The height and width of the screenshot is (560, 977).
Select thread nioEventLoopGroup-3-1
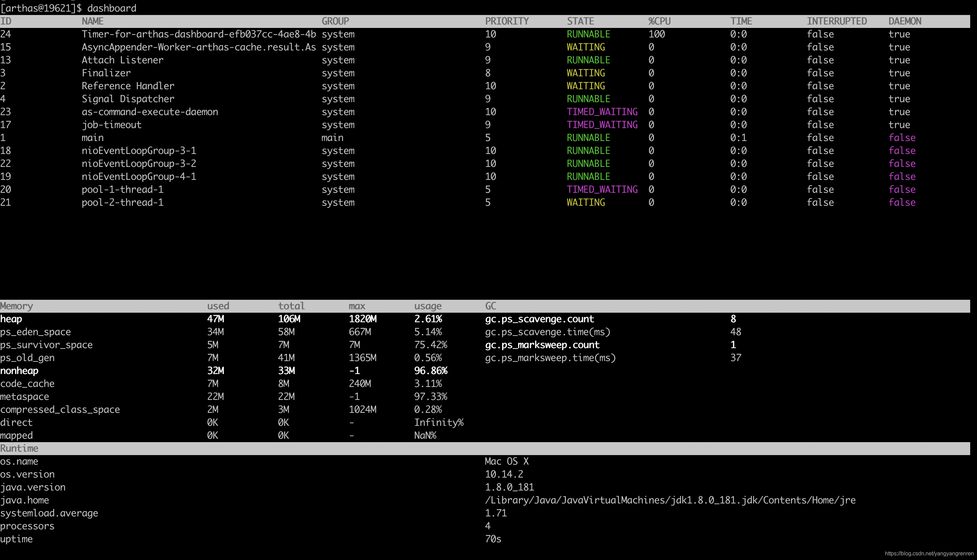(139, 151)
